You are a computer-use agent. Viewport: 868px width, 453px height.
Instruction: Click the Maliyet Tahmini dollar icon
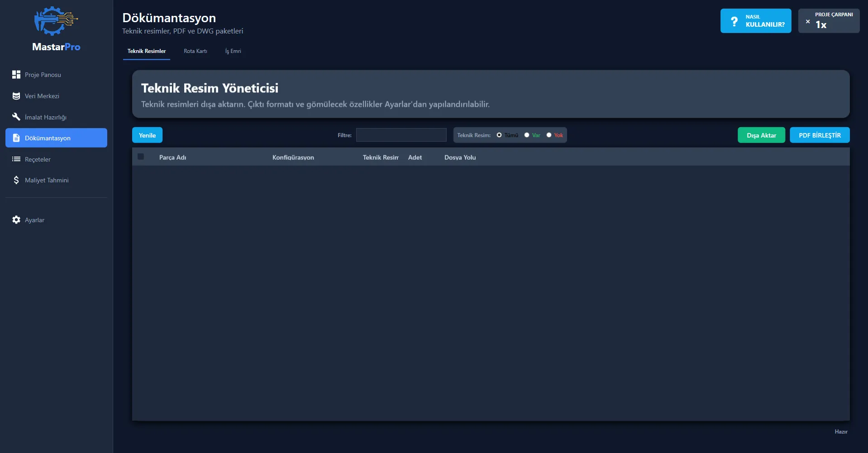click(x=16, y=180)
